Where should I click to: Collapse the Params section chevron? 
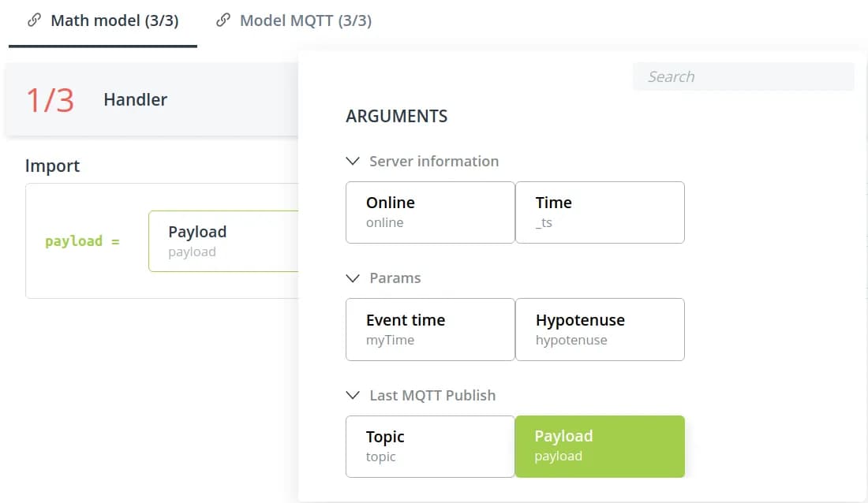[353, 278]
